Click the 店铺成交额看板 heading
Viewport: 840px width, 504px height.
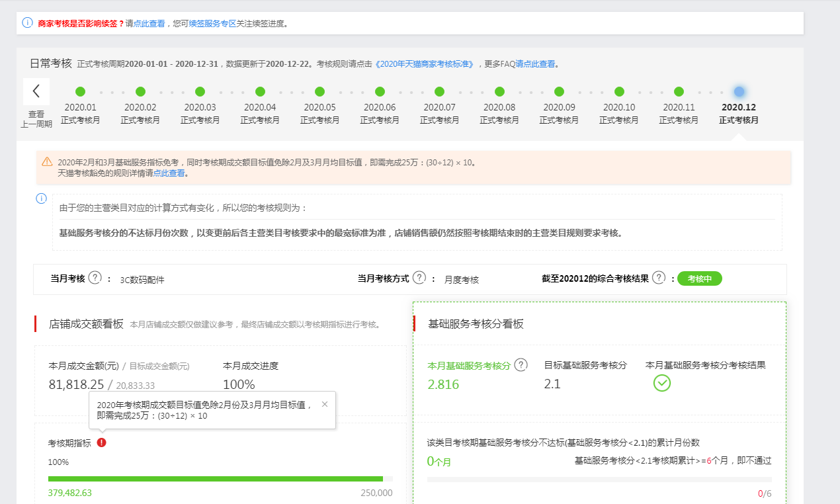point(86,324)
